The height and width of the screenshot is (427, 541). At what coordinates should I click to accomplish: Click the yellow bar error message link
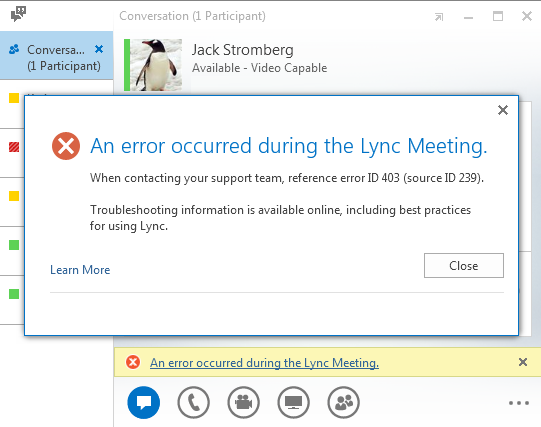tap(264, 363)
